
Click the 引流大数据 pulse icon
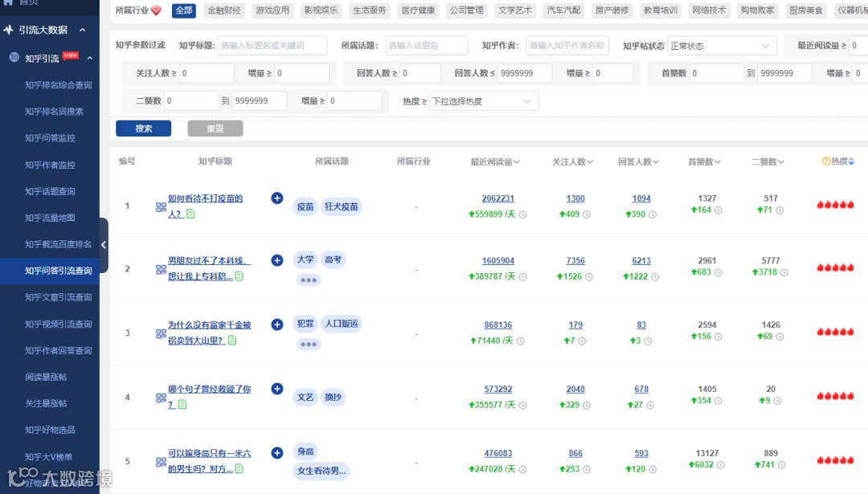[x=8, y=30]
